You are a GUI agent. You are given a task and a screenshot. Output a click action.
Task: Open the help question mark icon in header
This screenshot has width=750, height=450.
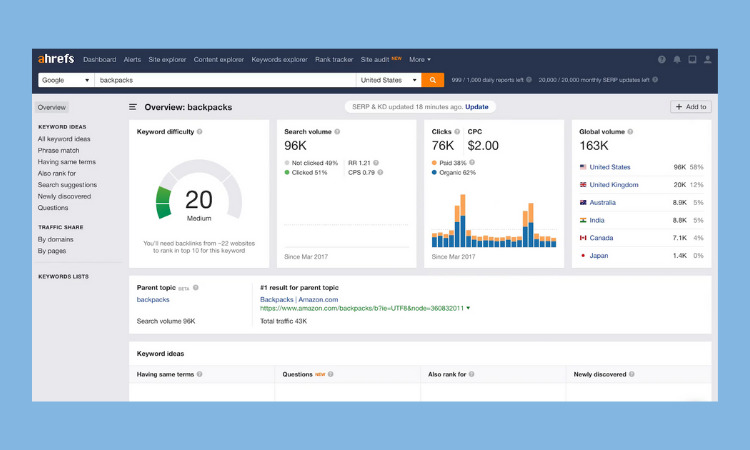(662, 59)
